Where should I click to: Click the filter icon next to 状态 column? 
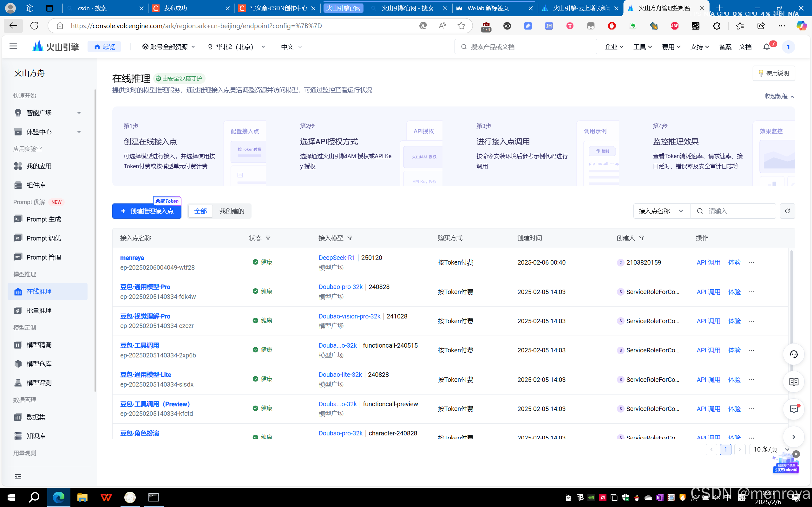click(268, 238)
